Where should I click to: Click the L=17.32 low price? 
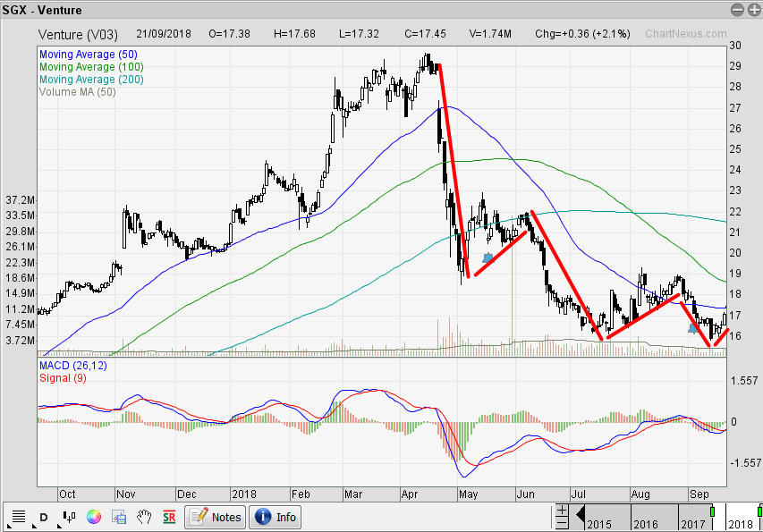[x=359, y=34]
